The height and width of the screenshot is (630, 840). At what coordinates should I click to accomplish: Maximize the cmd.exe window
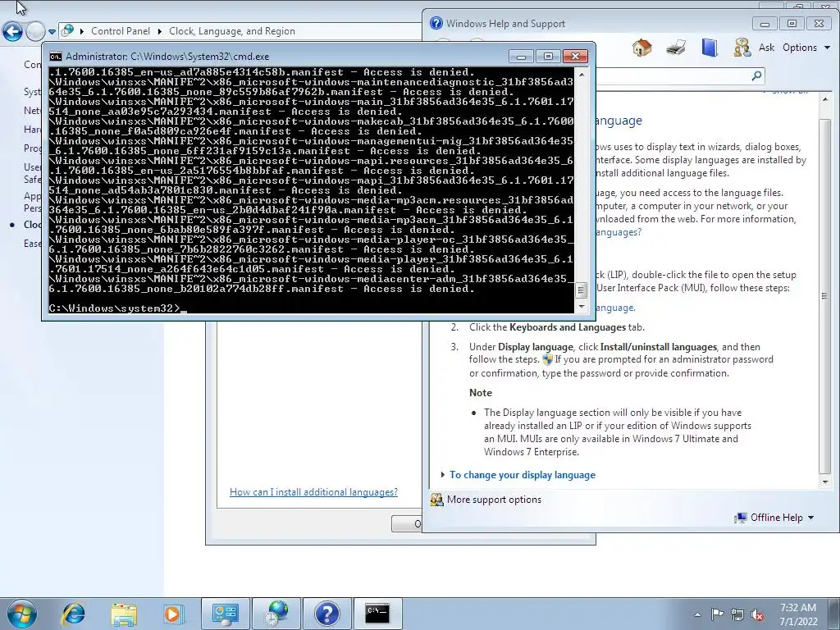547,57
